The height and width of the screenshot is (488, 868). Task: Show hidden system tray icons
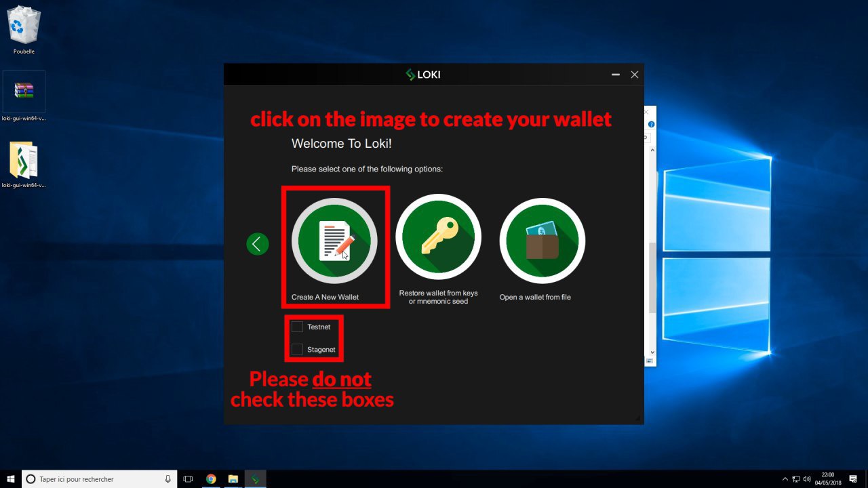click(x=785, y=479)
